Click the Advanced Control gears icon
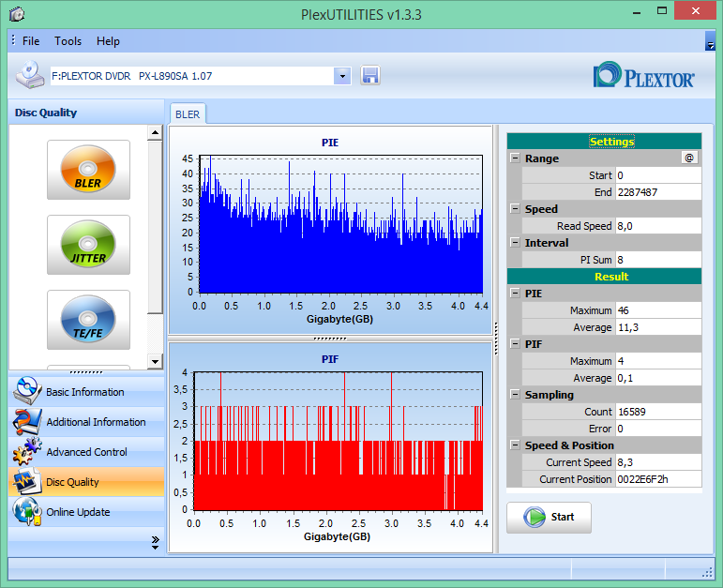This screenshot has height=588, width=723. click(27, 451)
